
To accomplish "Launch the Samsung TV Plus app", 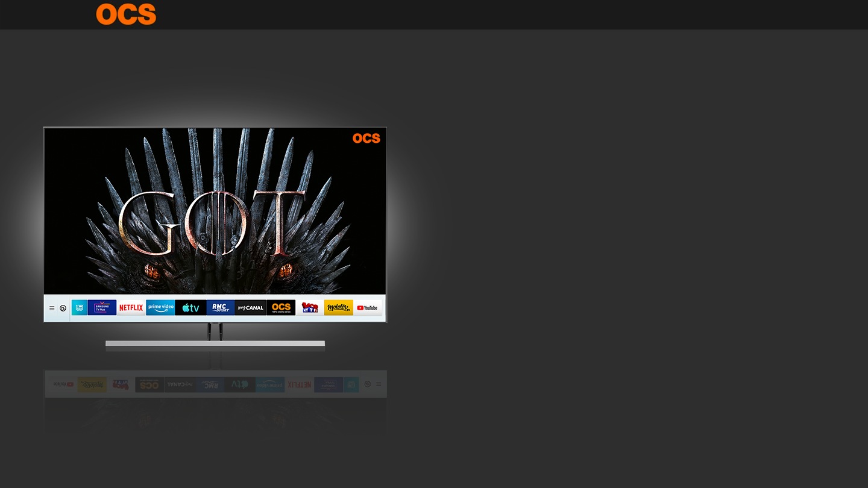I will [x=102, y=307].
